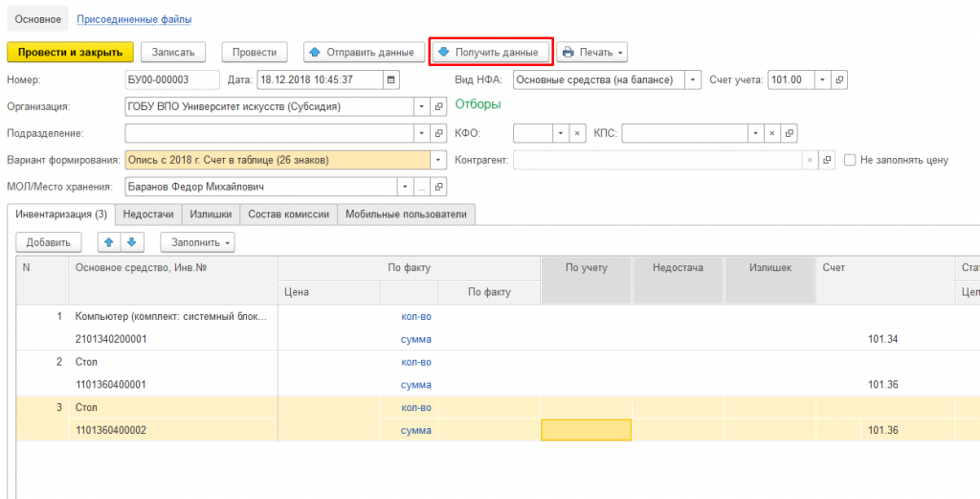Screen dimensions: 980x499
Task: Click Провести и закрыть button
Action: pyautogui.click(x=70, y=53)
